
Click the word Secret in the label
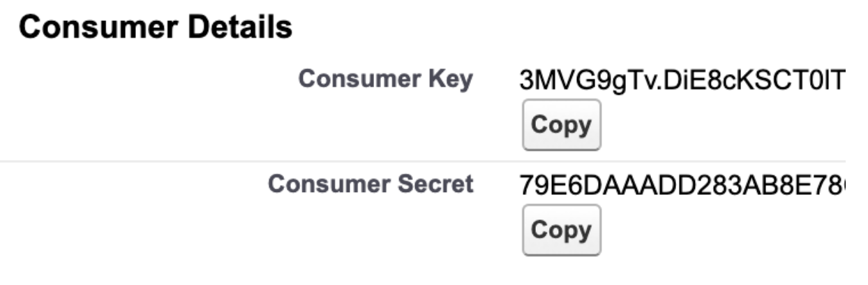pyautogui.click(x=437, y=184)
